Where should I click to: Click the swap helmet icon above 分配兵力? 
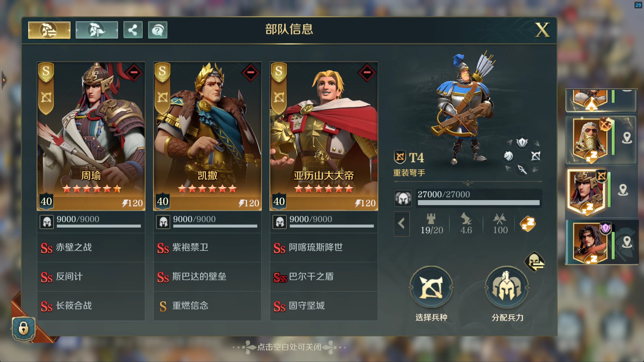535,262
